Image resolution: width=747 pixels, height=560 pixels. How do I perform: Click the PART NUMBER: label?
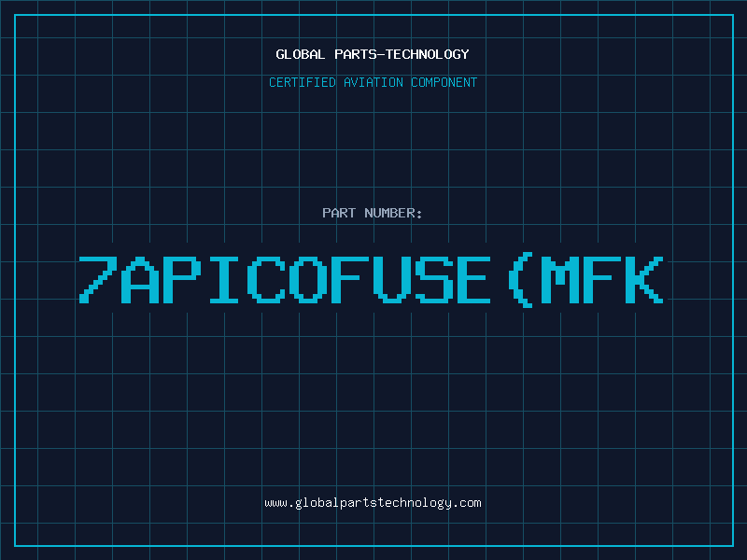point(373,213)
